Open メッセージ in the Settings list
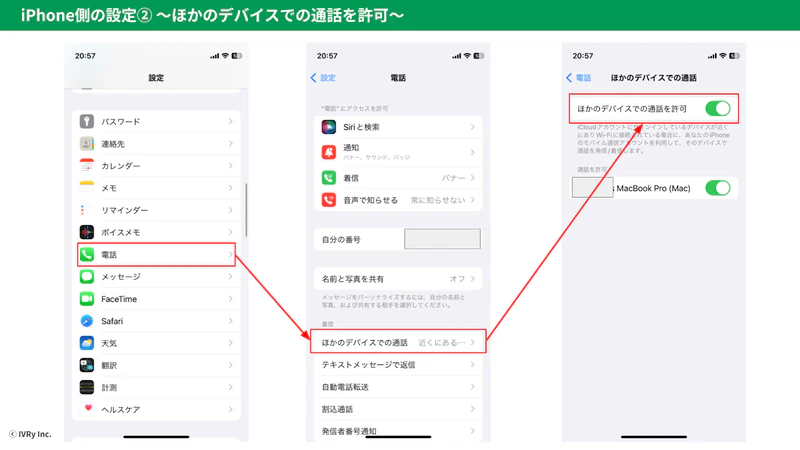 tap(156, 277)
